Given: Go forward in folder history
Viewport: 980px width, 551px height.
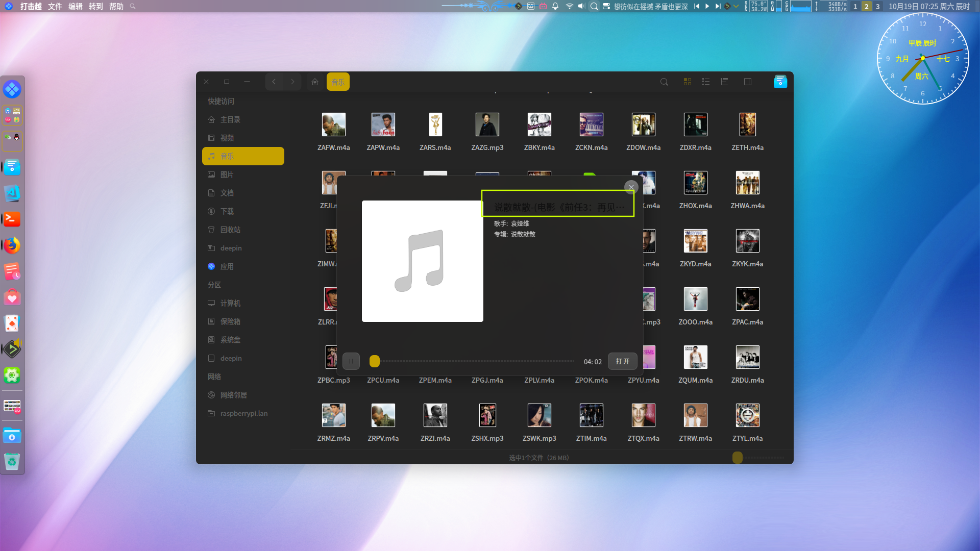Looking at the screenshot, I should point(292,82).
